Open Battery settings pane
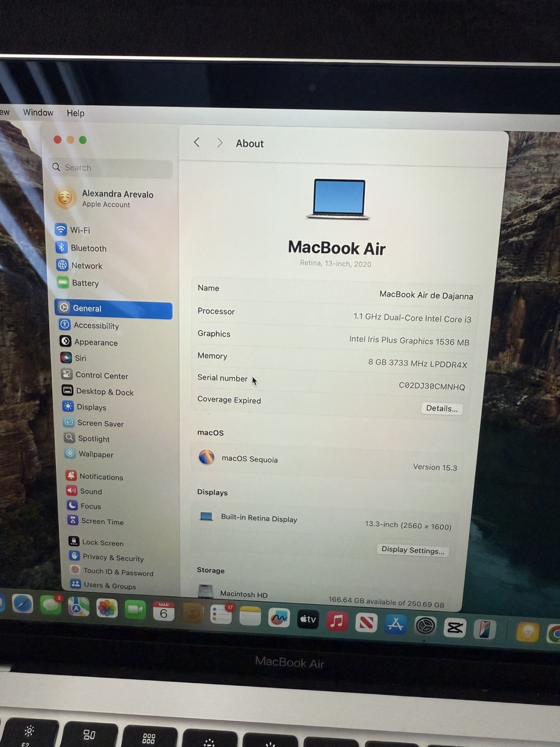The width and height of the screenshot is (560, 747). click(78, 283)
